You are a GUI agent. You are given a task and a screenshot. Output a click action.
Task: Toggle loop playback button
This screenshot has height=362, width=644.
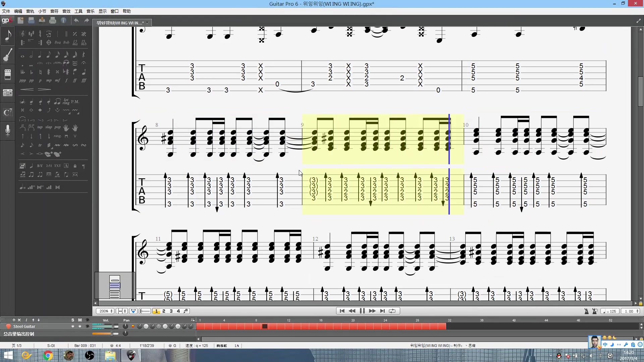point(392,311)
